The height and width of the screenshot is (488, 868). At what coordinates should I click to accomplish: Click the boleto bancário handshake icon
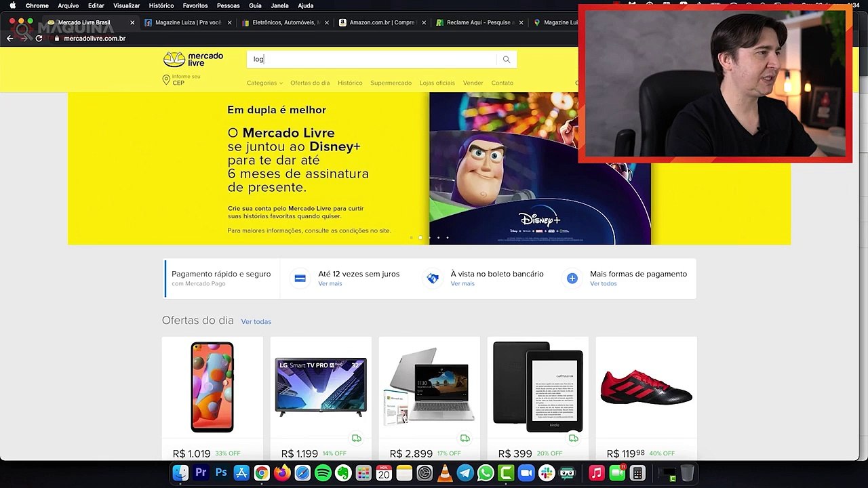pos(433,279)
